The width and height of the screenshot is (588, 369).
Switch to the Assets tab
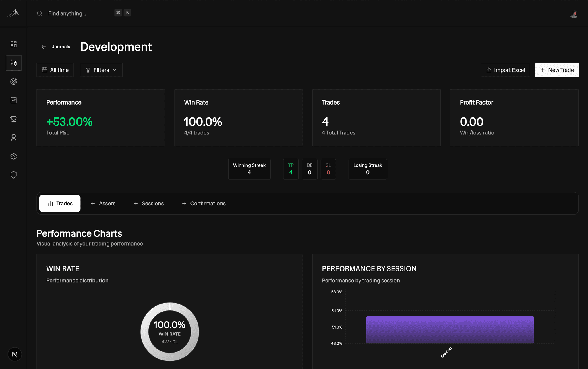pos(103,203)
